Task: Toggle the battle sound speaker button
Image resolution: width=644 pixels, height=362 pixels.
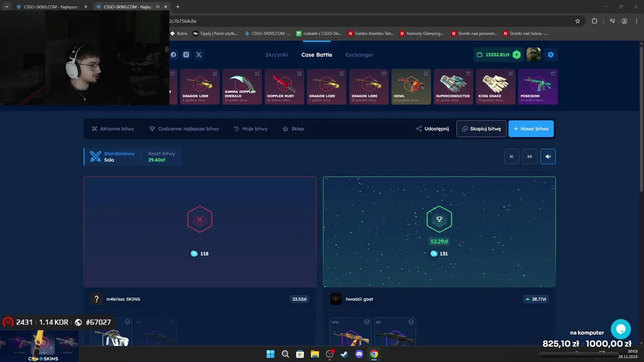Action: (x=548, y=156)
